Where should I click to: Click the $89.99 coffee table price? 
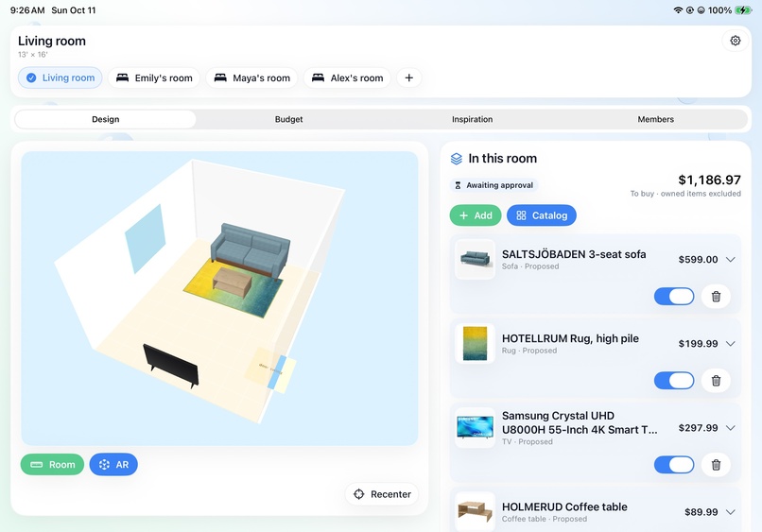701,511
